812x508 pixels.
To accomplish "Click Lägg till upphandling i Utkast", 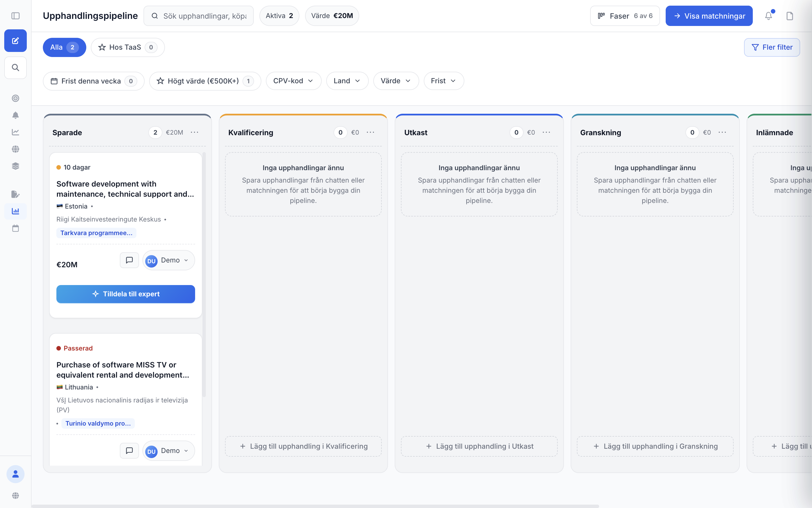I will point(479,446).
